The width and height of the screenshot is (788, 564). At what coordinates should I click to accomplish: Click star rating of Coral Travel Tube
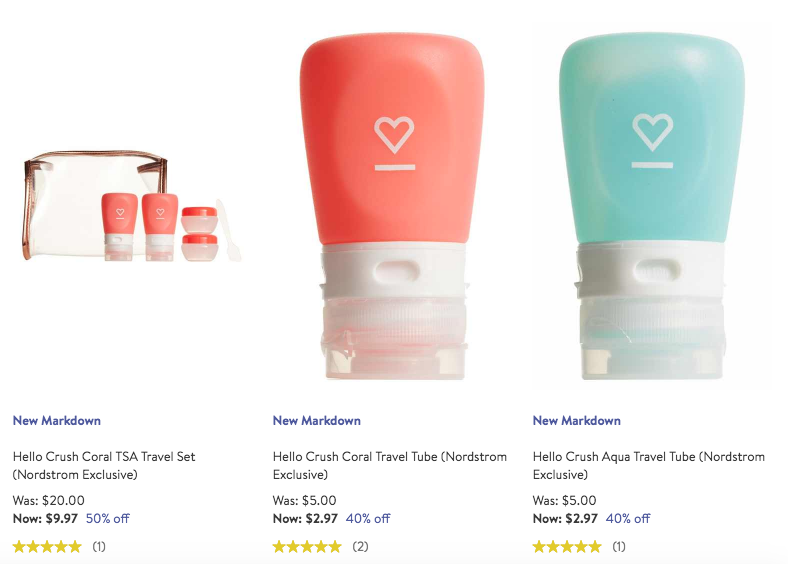click(307, 546)
